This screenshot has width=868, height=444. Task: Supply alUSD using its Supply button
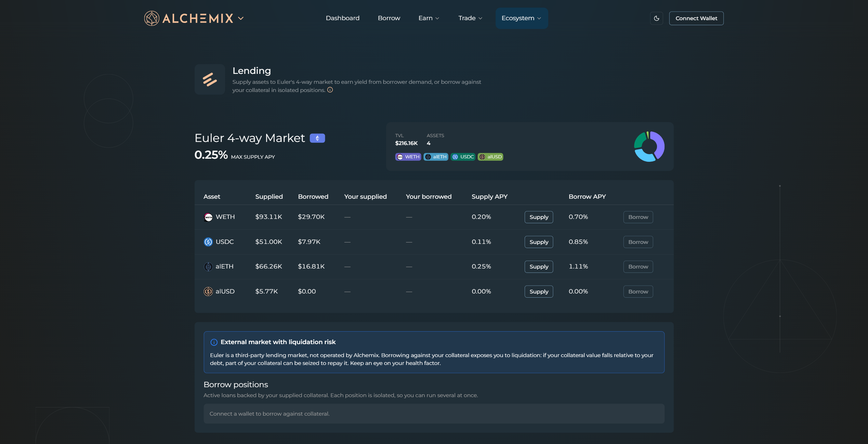tap(539, 291)
